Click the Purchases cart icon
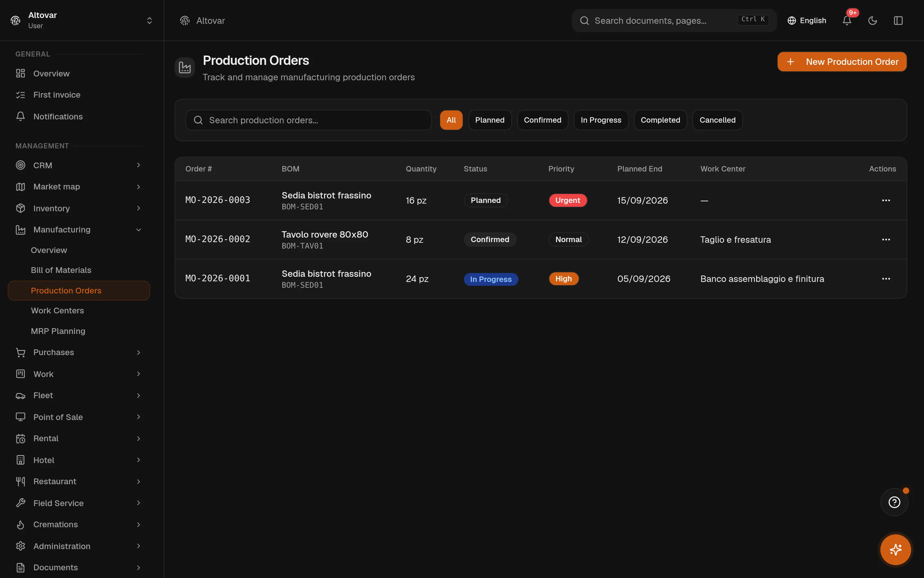924x578 pixels. (x=21, y=353)
